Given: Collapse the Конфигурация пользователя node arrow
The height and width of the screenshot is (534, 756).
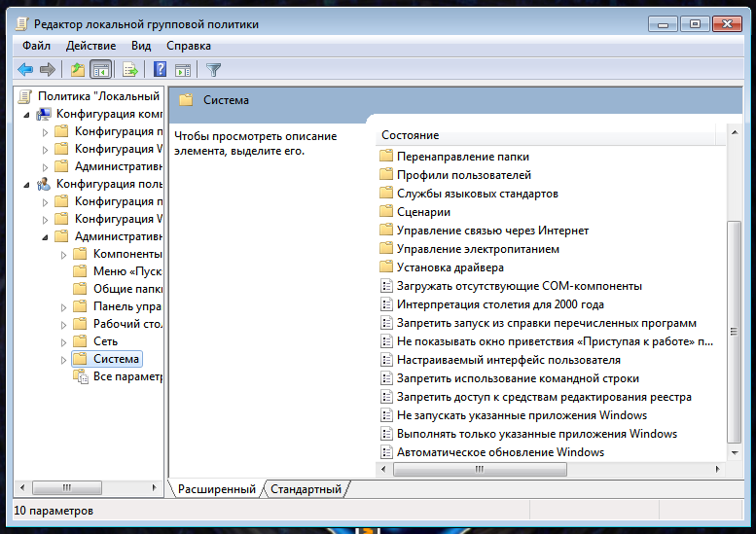Looking at the screenshot, I should click(x=26, y=185).
